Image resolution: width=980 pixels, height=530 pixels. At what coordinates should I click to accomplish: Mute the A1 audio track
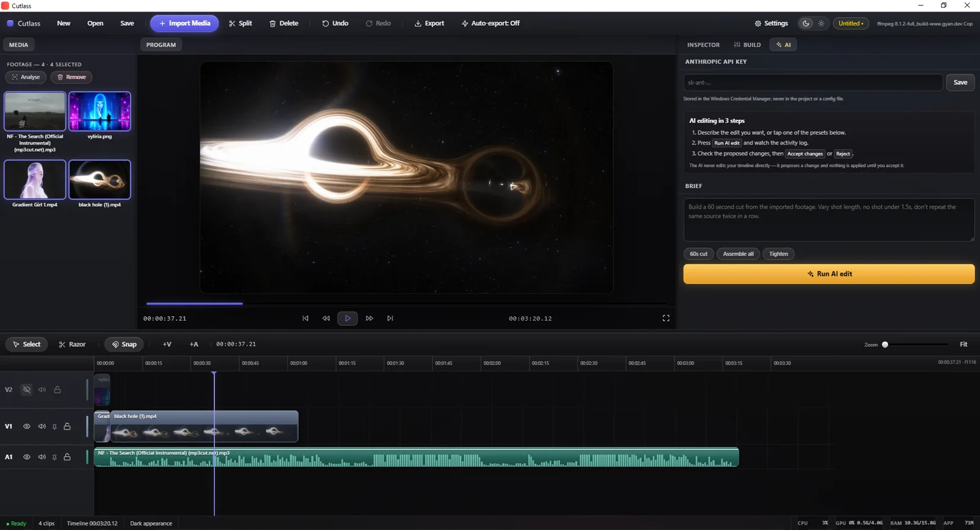coord(42,457)
